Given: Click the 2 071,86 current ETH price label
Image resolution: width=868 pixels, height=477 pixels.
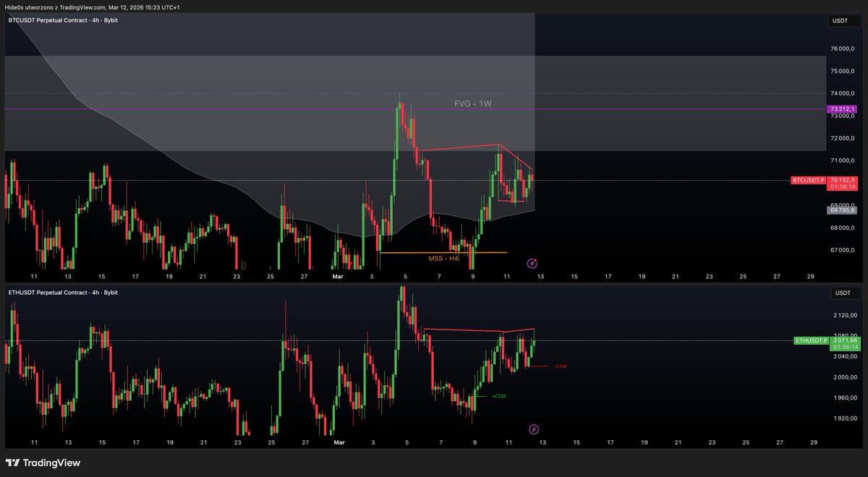Looking at the screenshot, I should pos(844,340).
